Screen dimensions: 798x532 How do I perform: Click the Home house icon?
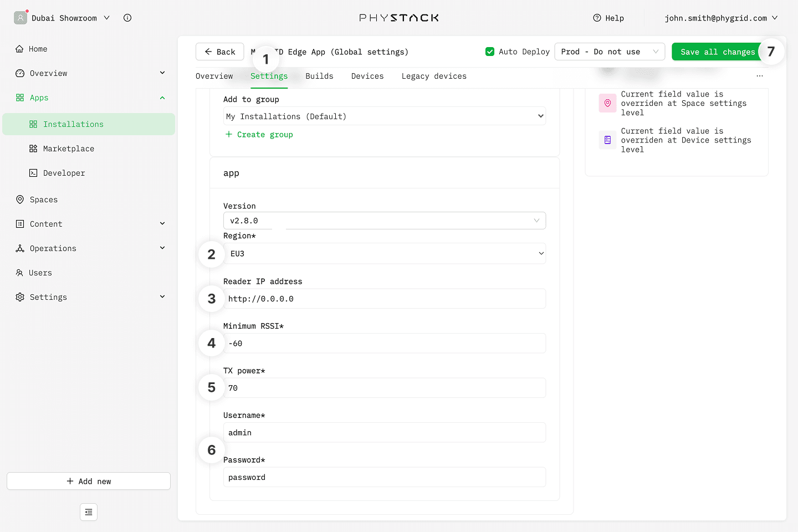19,49
